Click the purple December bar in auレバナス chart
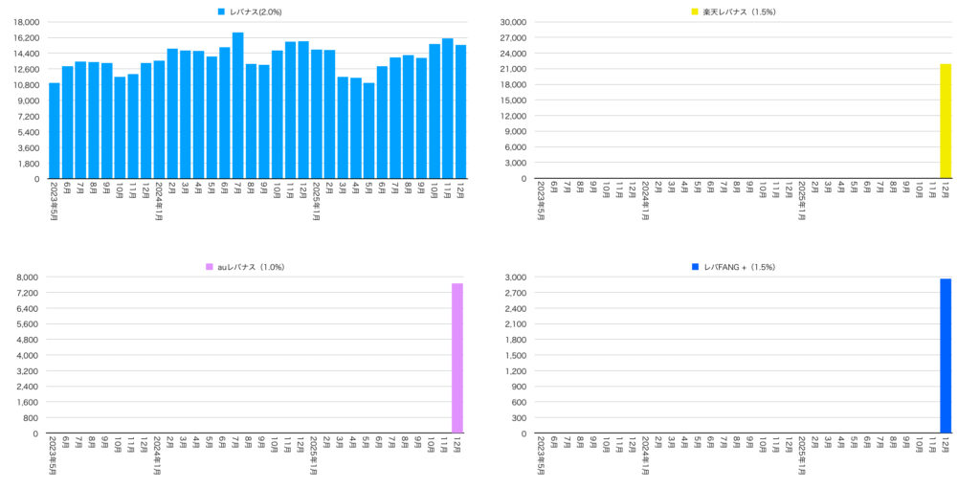The image size is (980, 489). pyautogui.click(x=457, y=359)
